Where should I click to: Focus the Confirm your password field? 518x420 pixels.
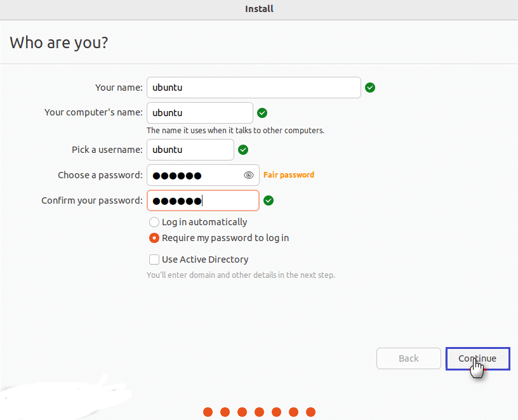pyautogui.click(x=203, y=200)
